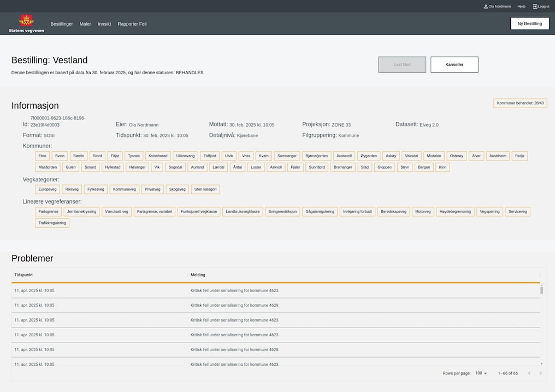Image resolution: width=555 pixels, height=392 pixels.
Task: Open Rapporter Feil page
Action: coord(132,24)
